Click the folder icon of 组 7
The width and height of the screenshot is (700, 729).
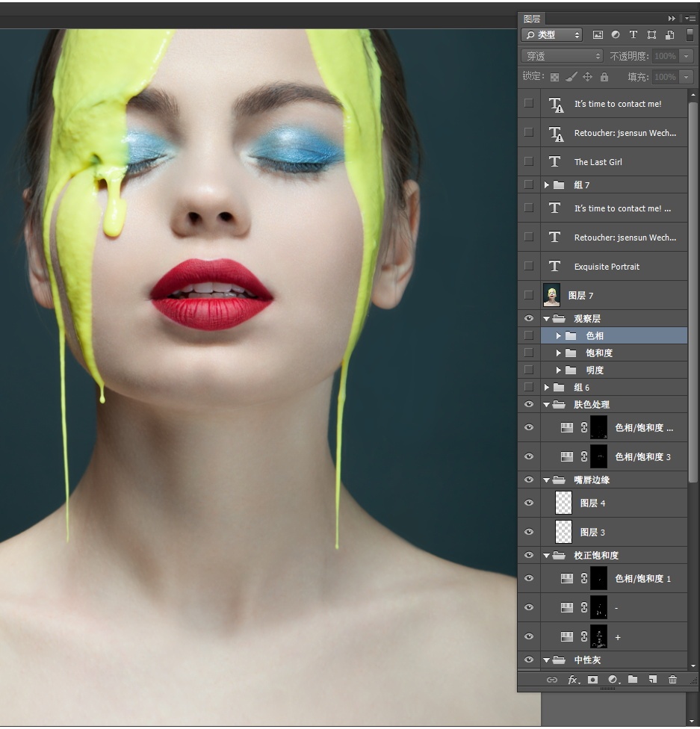click(x=559, y=185)
